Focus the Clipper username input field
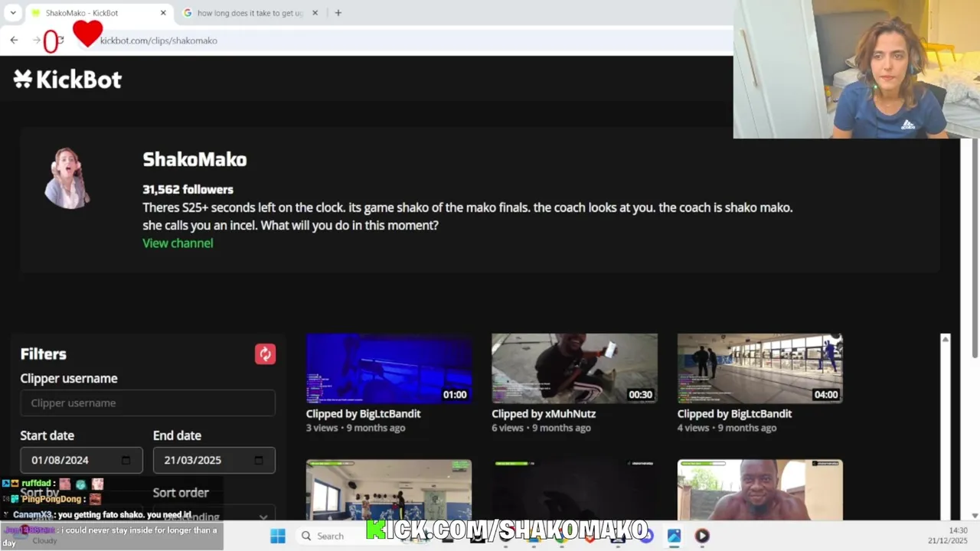The image size is (980, 551). pos(148,403)
